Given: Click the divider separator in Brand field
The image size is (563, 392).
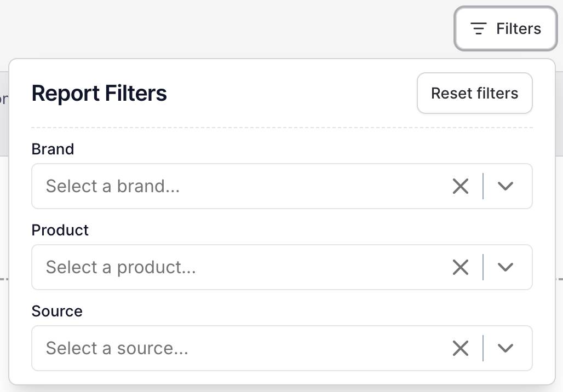Looking at the screenshot, I should (484, 186).
